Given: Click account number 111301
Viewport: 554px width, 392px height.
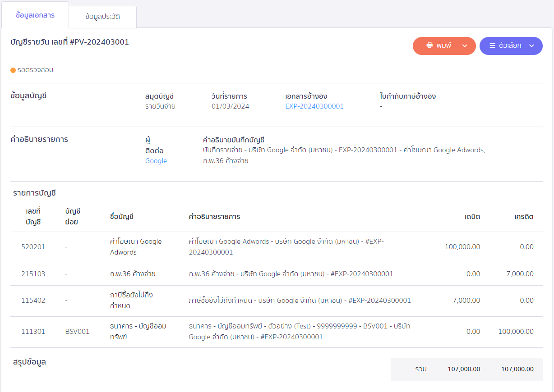Looking at the screenshot, I should coord(33,332).
